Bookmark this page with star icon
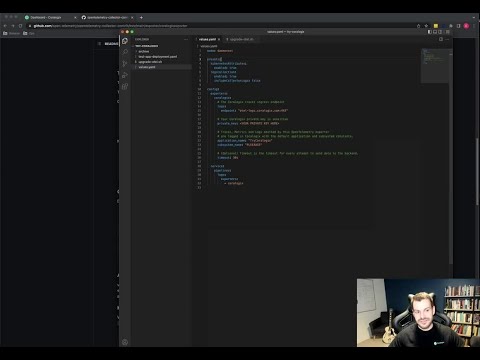The width and height of the screenshot is (480, 360). tap(426, 26)
